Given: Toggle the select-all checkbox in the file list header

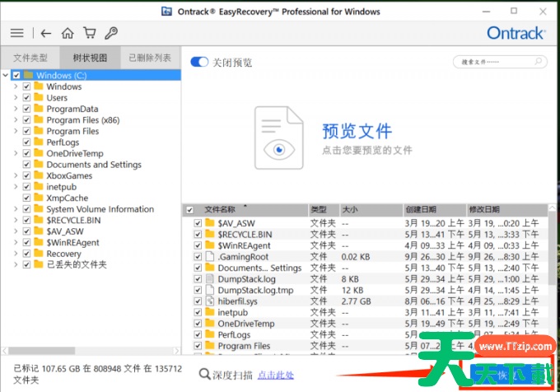Looking at the screenshot, I should click(189, 209).
